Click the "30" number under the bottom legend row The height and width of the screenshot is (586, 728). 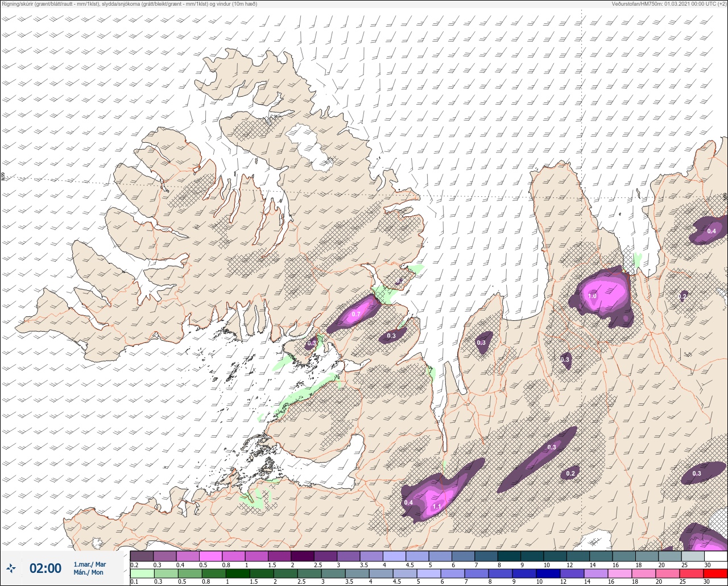[x=707, y=582]
